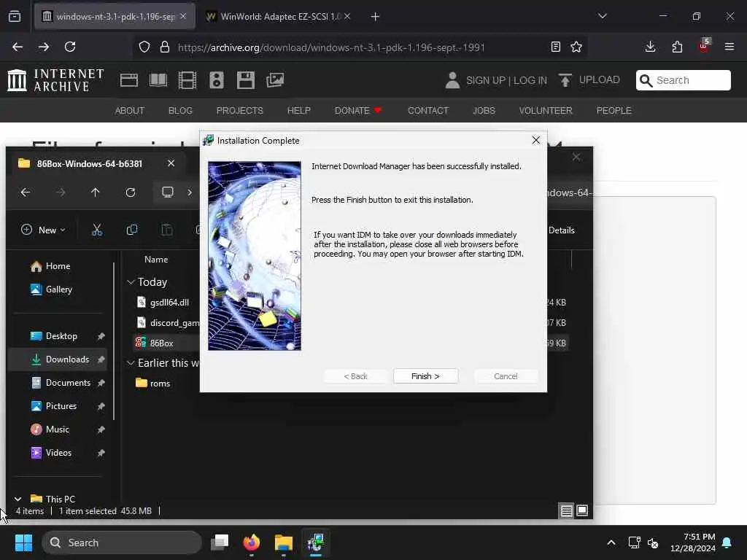The image size is (747, 560).
Task: Open Internet Archive software icon
Action: click(x=245, y=80)
